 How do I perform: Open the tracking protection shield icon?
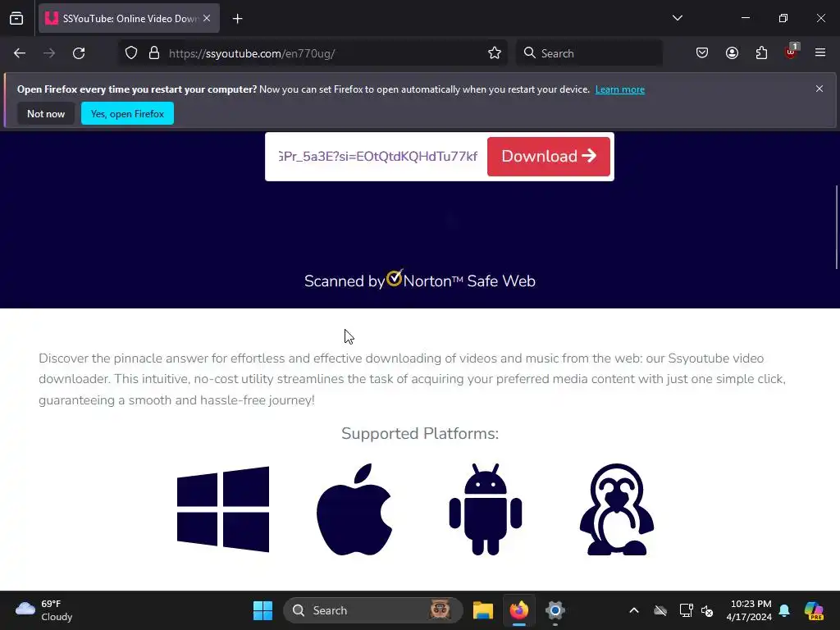point(131,53)
